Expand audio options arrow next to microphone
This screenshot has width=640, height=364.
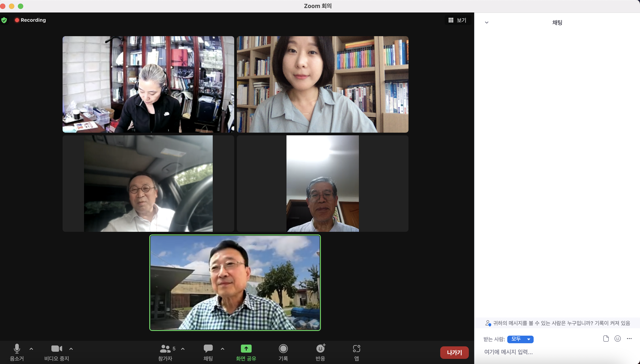tap(31, 349)
